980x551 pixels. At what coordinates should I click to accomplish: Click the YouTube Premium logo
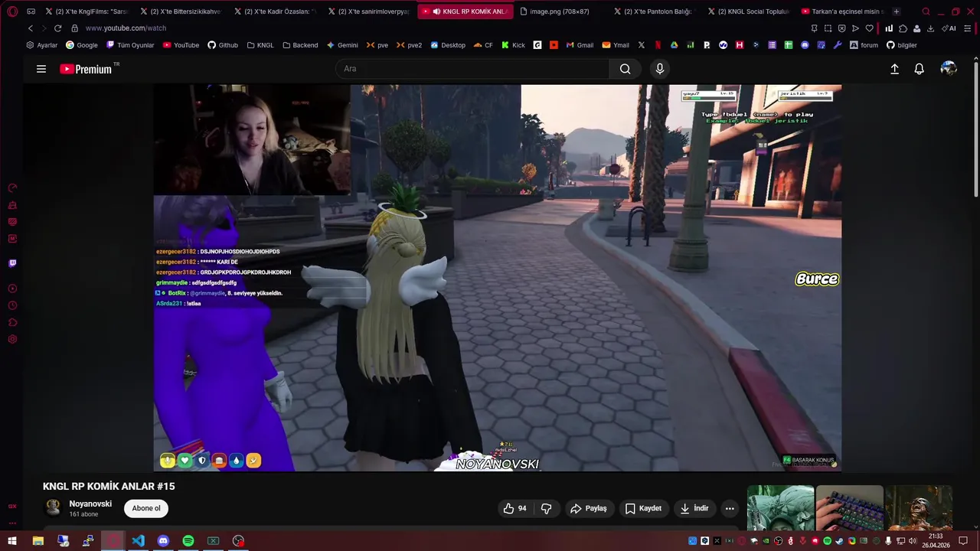pos(87,69)
